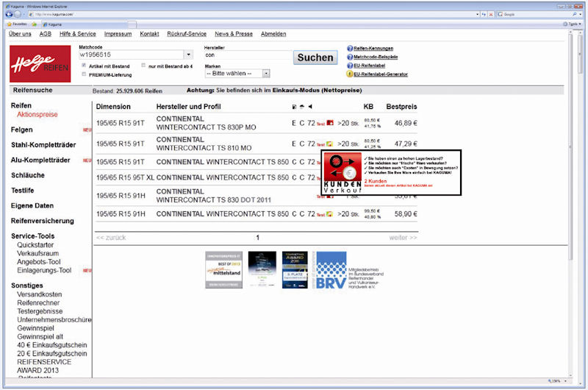Screen dimensions: 588x390
Task: Stop loading with the red X icon
Action: 490,14
